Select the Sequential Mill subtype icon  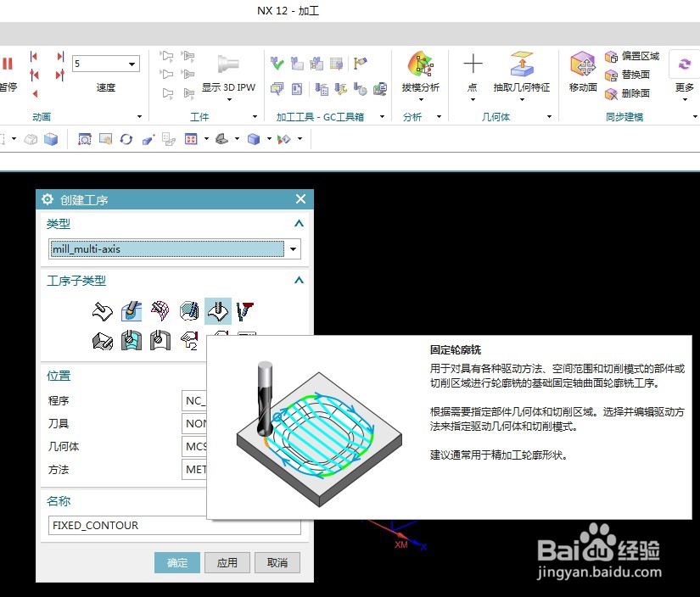pyautogui.click(x=102, y=342)
